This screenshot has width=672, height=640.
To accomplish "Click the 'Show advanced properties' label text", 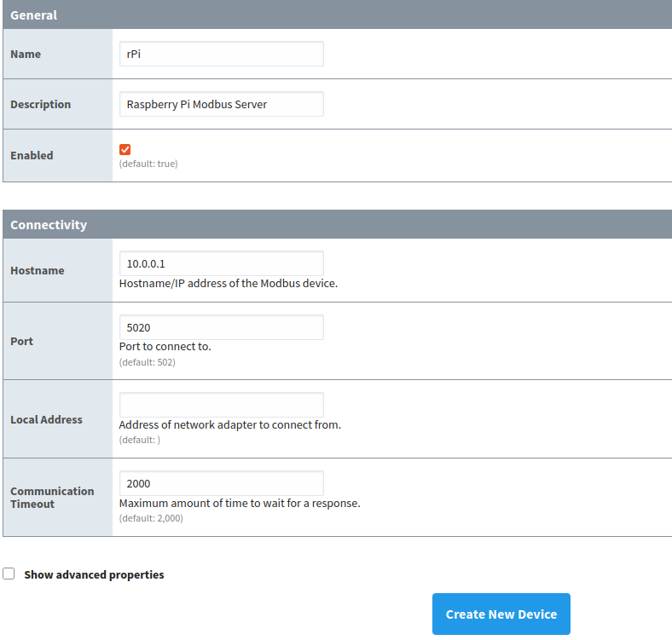I will pyautogui.click(x=94, y=575).
